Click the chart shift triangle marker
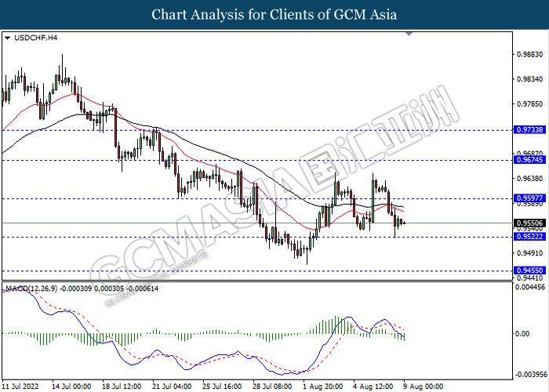Image resolution: width=549 pixels, height=392 pixels. click(409, 34)
